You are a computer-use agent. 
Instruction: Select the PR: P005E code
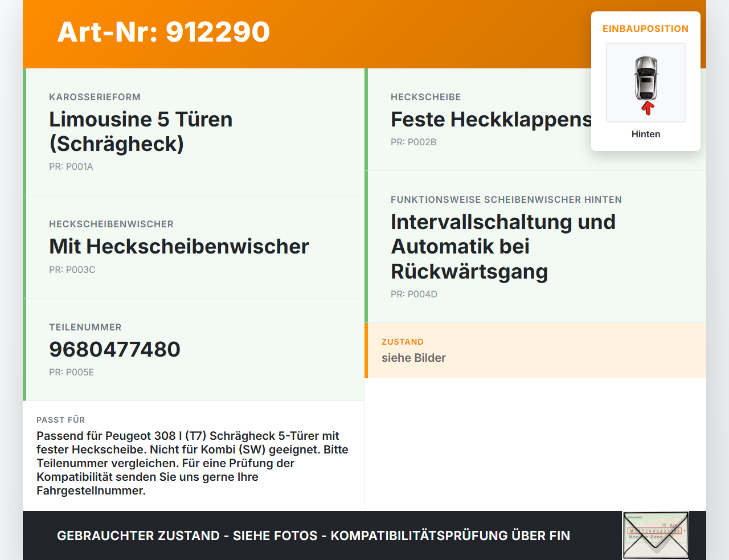pos(72,372)
